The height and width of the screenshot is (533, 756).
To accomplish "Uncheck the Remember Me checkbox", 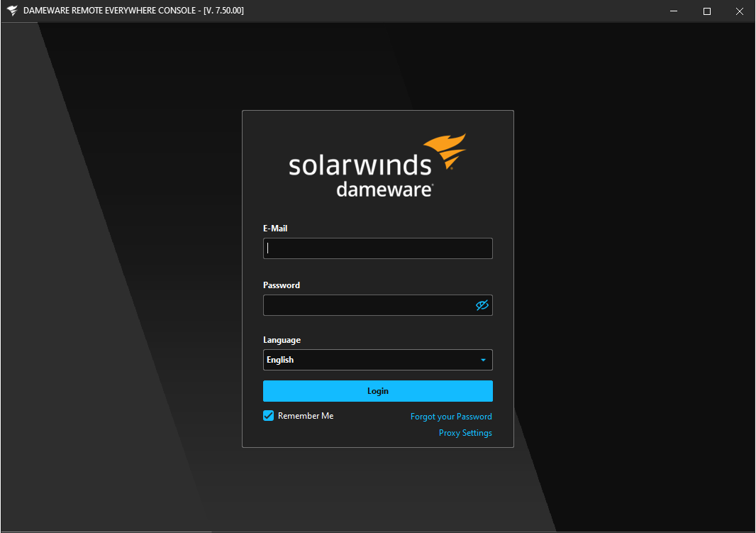I will 269,416.
